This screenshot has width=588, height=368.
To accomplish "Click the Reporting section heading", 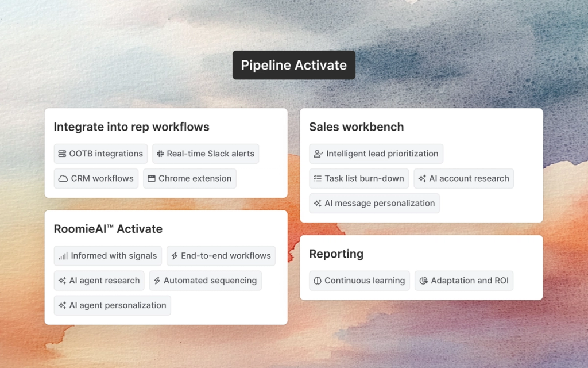I will (336, 254).
